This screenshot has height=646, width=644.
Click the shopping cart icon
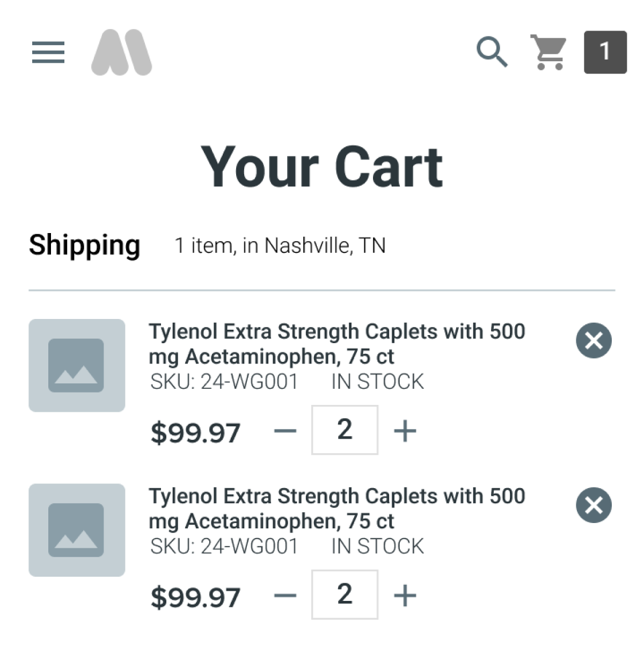(548, 52)
